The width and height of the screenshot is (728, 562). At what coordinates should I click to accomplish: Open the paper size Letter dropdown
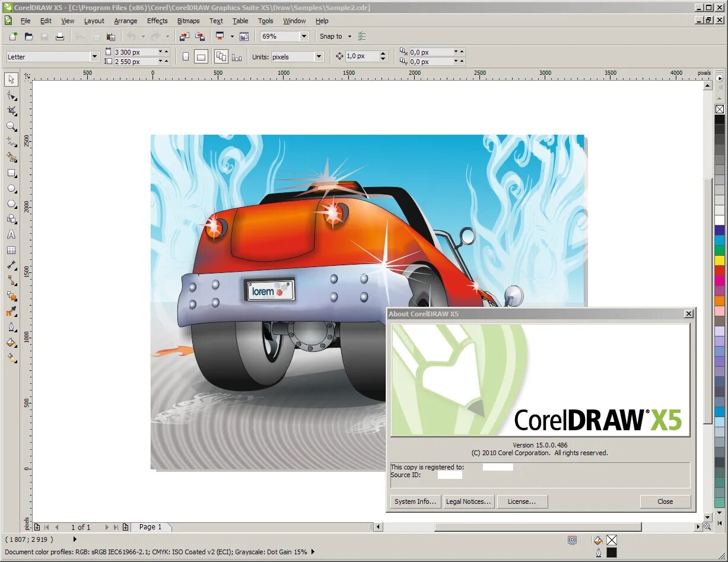coord(94,56)
